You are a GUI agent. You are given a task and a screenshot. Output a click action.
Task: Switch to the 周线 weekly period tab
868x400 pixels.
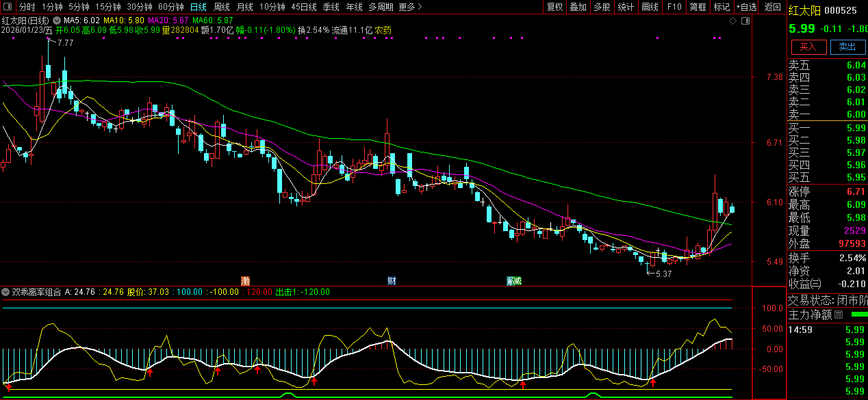pos(222,7)
